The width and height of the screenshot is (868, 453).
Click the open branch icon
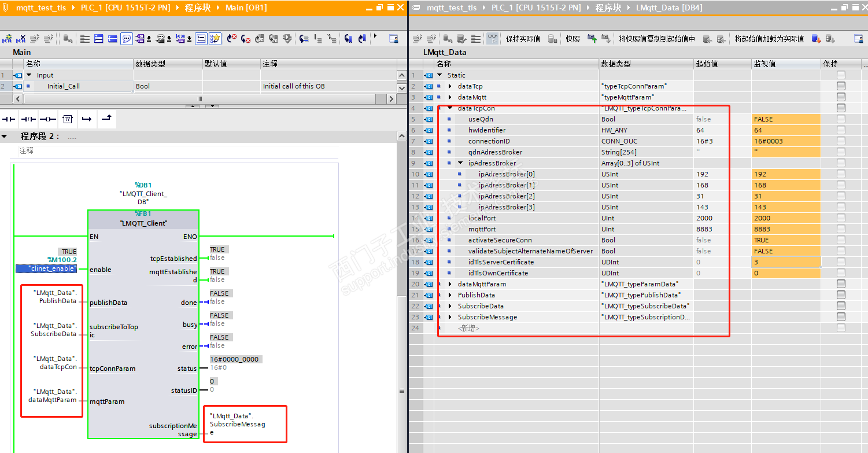point(87,119)
